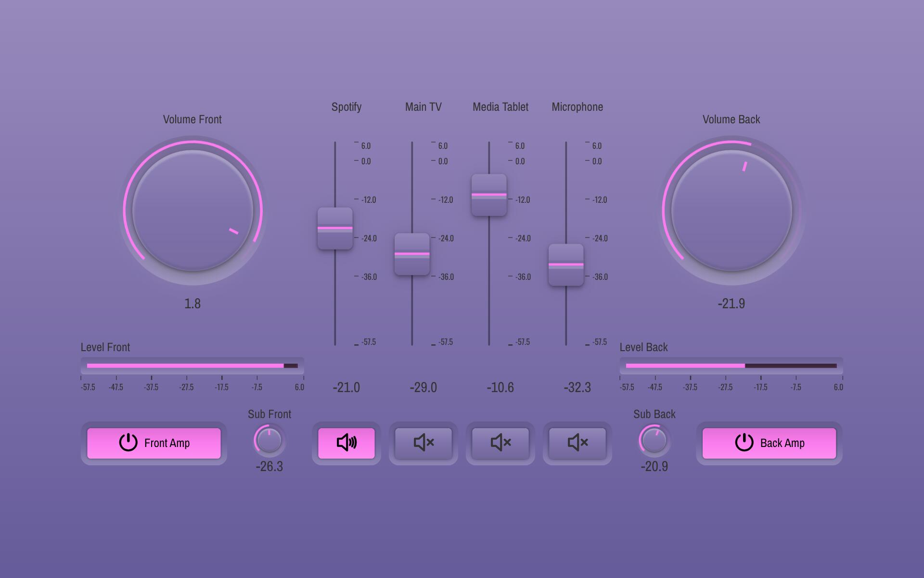Click the Main TV fader handle
The height and width of the screenshot is (578, 924).
coord(412,254)
